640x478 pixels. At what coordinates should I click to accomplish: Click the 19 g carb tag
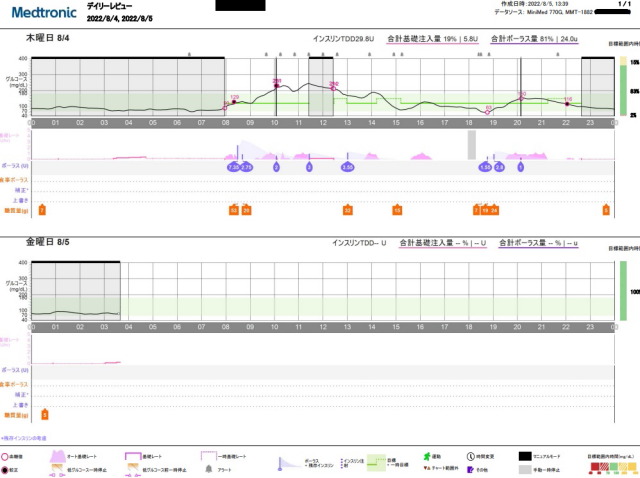[x=485, y=210]
